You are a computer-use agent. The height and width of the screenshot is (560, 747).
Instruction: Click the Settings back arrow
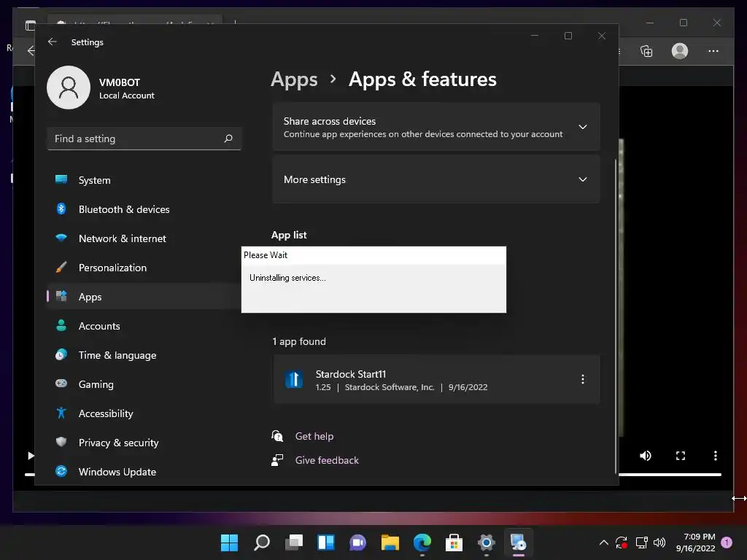[53, 42]
